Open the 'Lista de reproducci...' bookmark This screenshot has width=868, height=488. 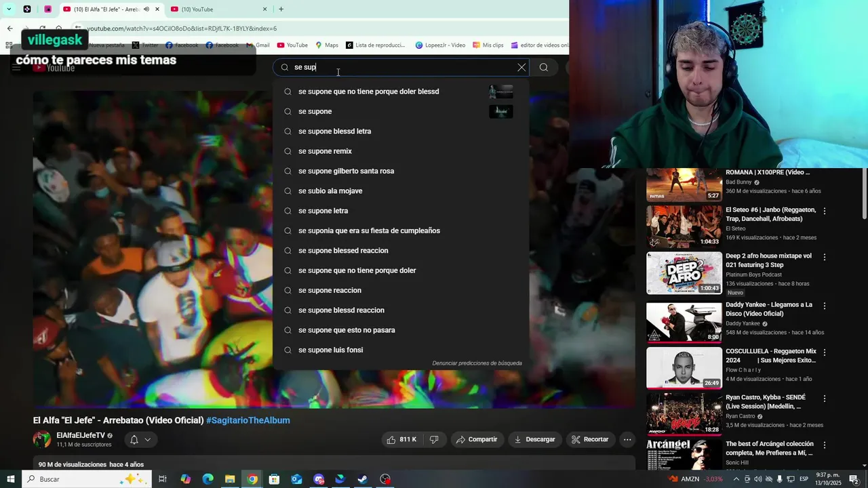pyautogui.click(x=376, y=45)
